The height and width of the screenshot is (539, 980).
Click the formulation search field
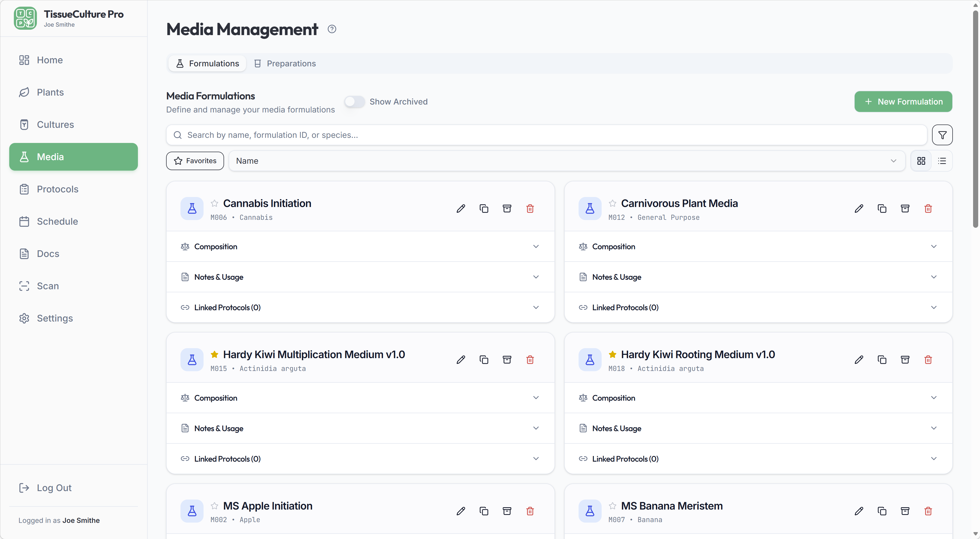click(546, 135)
